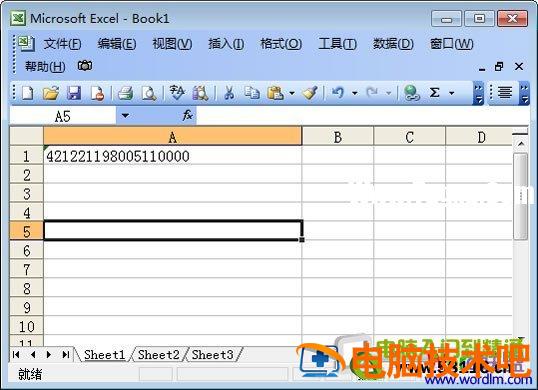Image resolution: width=538 pixels, height=390 pixels.
Task: Switch to the Sheet1 tab
Action: pos(104,355)
